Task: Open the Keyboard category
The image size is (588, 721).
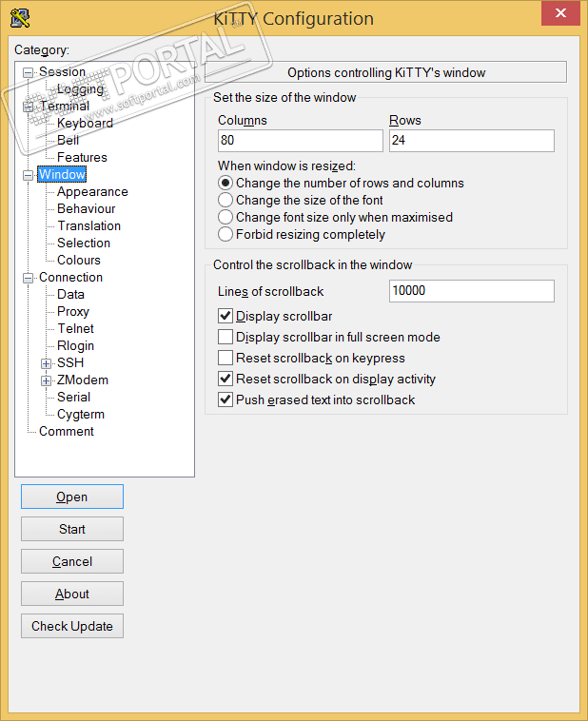Action: point(85,124)
